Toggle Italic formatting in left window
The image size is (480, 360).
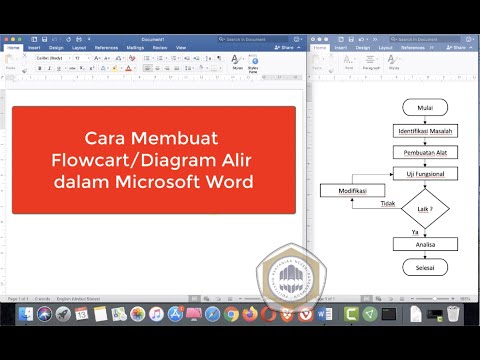pos(49,68)
